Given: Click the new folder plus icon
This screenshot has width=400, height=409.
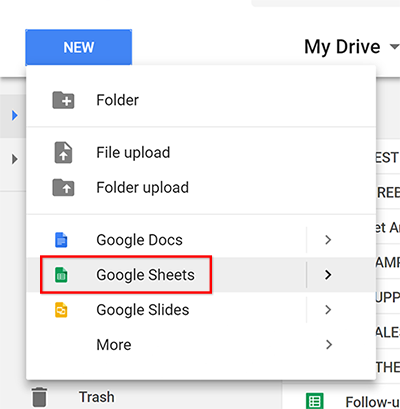Looking at the screenshot, I should [63, 100].
